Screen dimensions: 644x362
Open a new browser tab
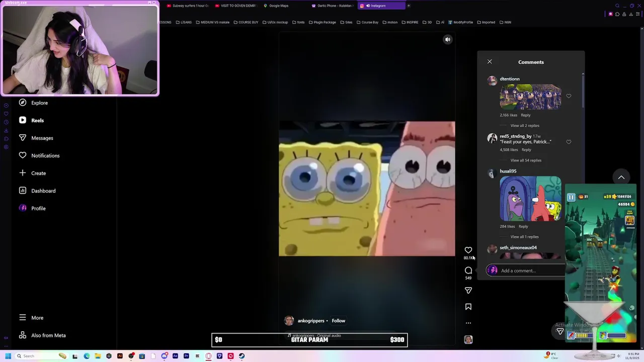[409, 6]
